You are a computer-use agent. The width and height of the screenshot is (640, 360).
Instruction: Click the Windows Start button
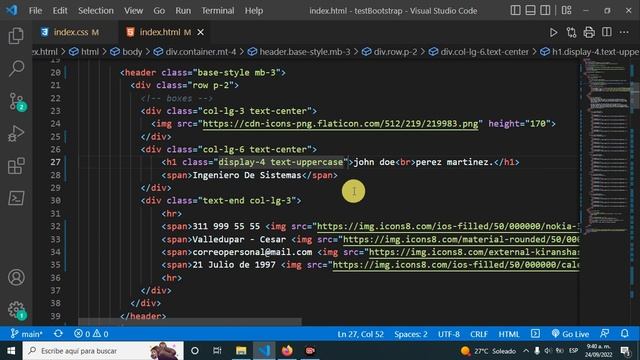[11, 351]
